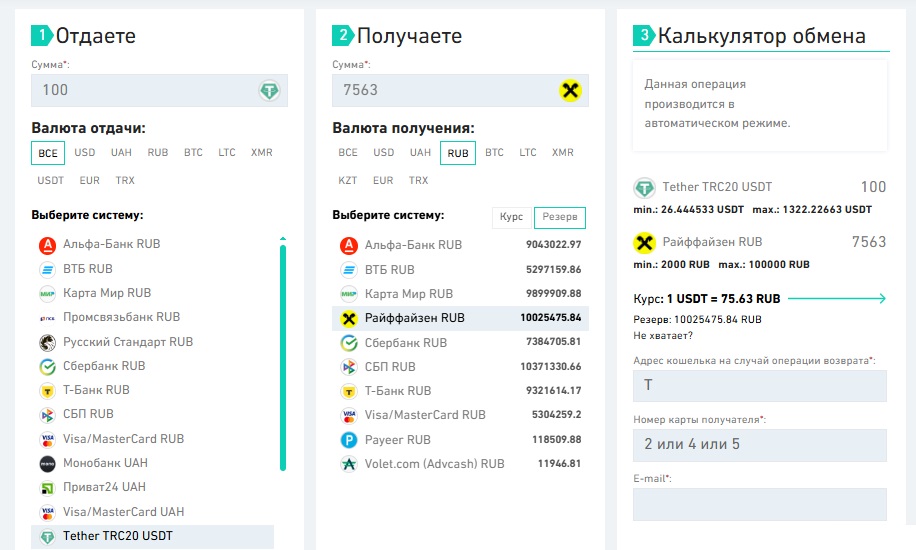The image size is (916, 550).
Task: Choose СБП RUB as receiving system
Action: (460, 367)
